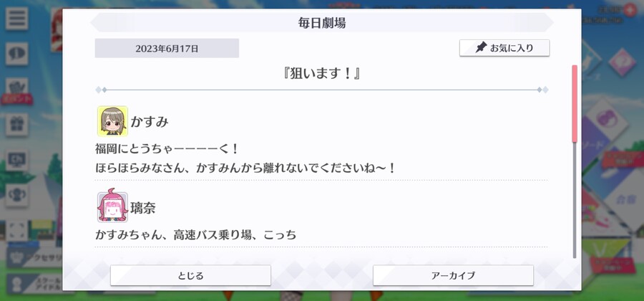The width and height of the screenshot is (644, 301).
Task: Click the とじる button
Action: (x=190, y=275)
